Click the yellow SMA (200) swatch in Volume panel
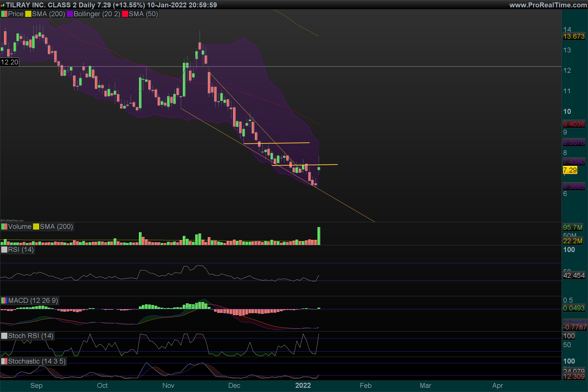The image size is (588, 392). tap(36, 226)
